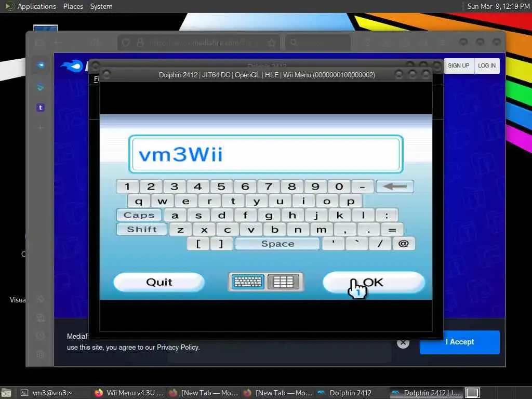This screenshot has width=532, height=399.
Task: Tap the @ symbol key
Action: coord(403,244)
